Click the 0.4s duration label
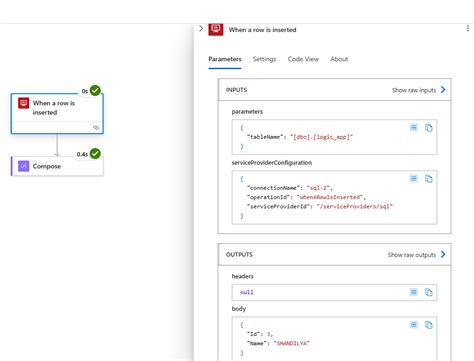Viewport: 474px width, 361px height. pos(82,154)
